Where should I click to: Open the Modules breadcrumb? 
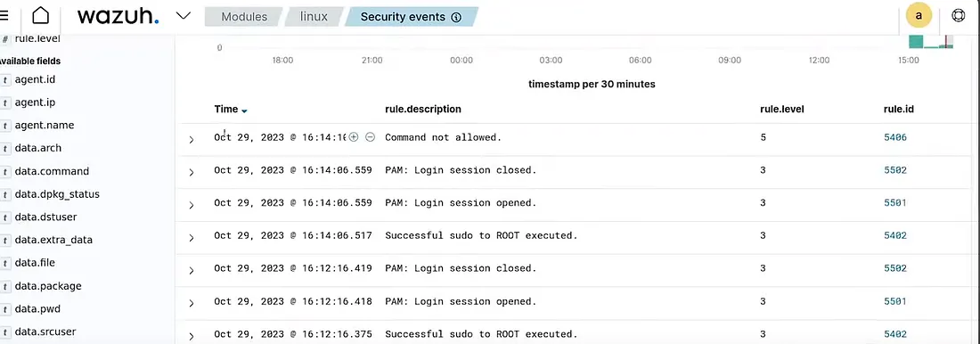pyautogui.click(x=244, y=17)
